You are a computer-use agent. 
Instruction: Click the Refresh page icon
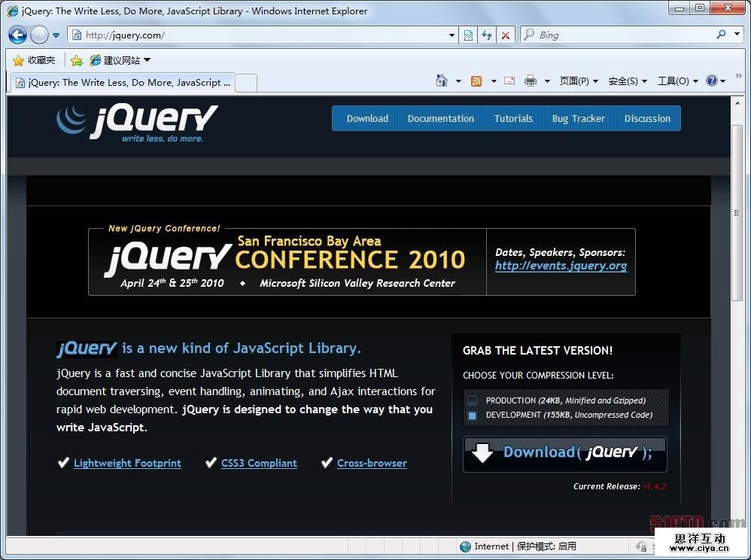point(487,35)
